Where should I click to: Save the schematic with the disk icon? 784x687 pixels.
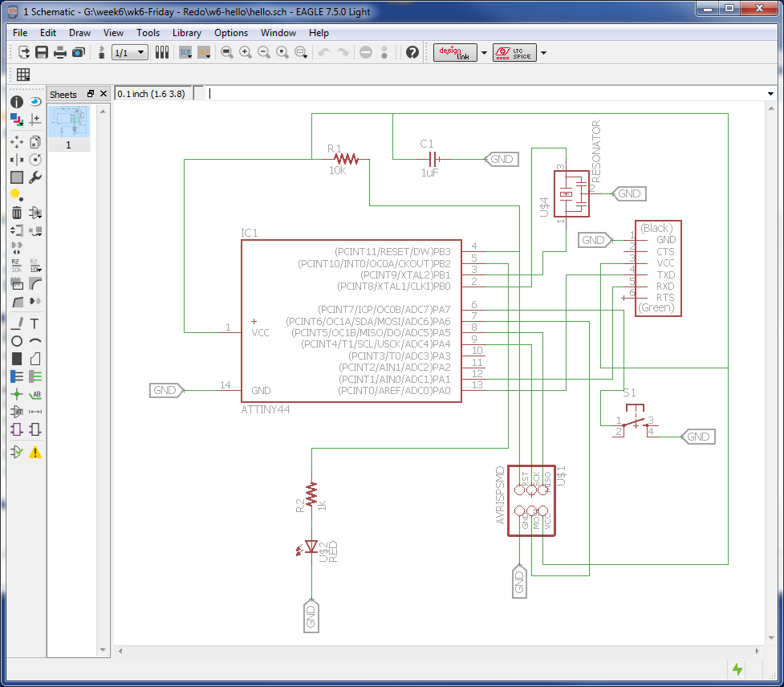tap(42, 52)
